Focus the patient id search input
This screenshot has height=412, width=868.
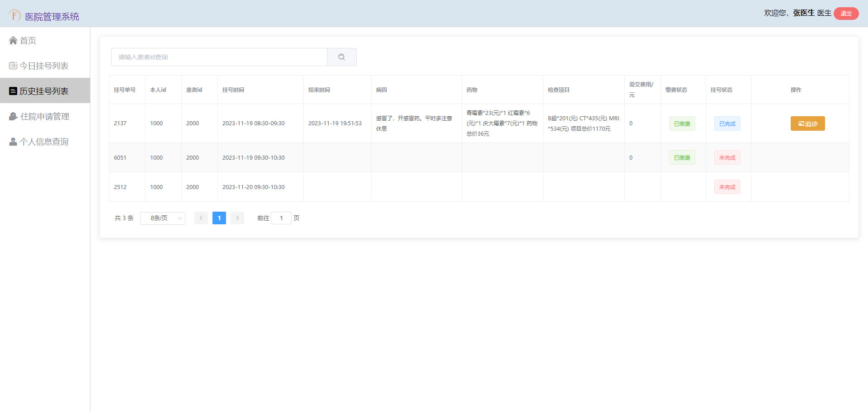[219, 57]
